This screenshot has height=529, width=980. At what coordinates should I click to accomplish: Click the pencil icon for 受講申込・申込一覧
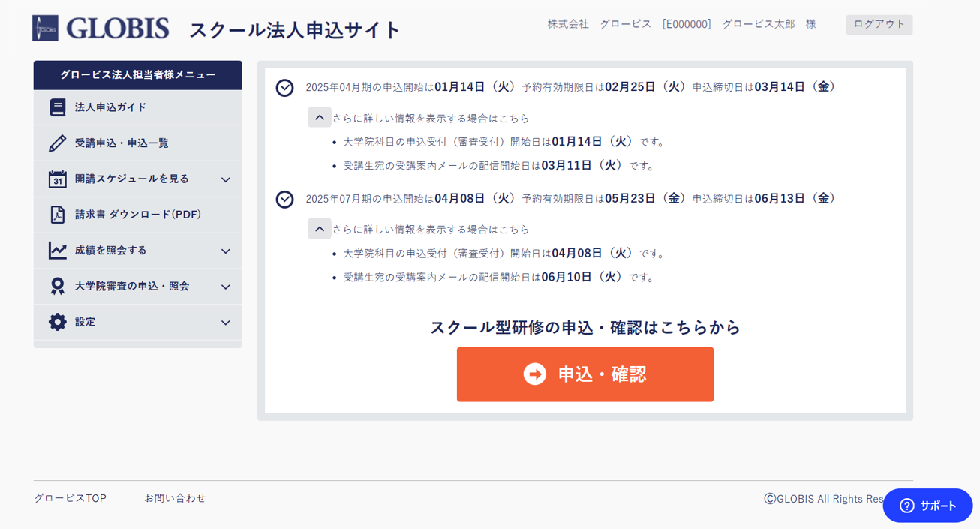pos(58,143)
